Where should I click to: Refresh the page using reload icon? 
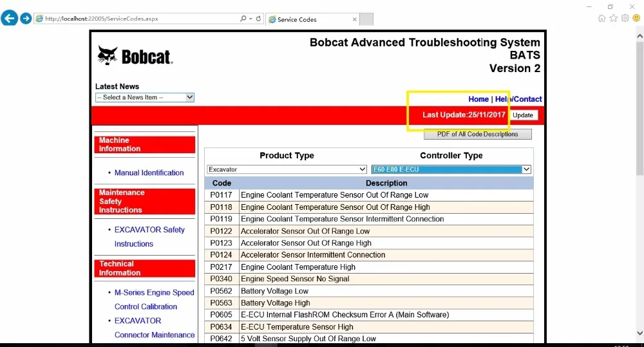[x=258, y=19]
